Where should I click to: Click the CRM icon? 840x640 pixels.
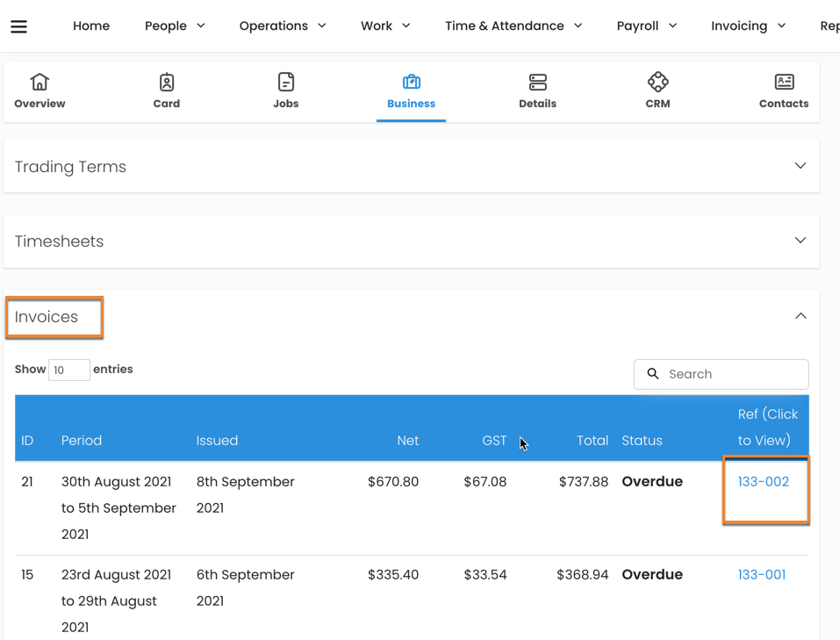[x=657, y=83]
